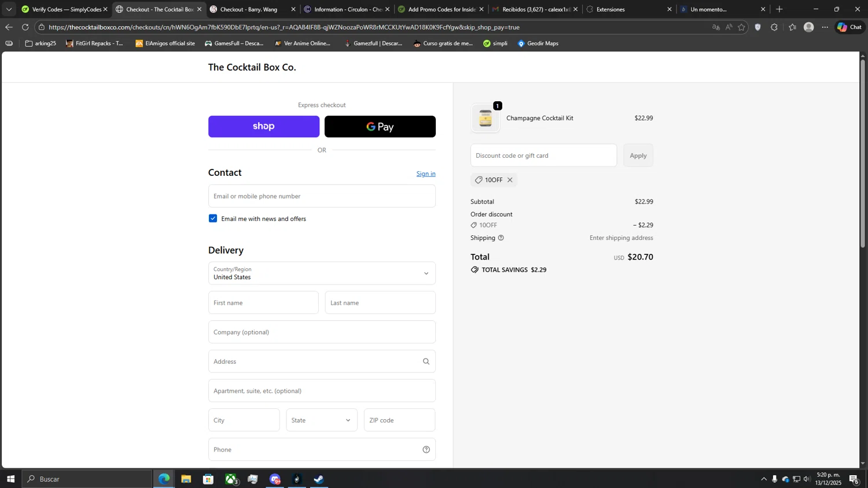Pay with Google Pay express button

(380, 127)
